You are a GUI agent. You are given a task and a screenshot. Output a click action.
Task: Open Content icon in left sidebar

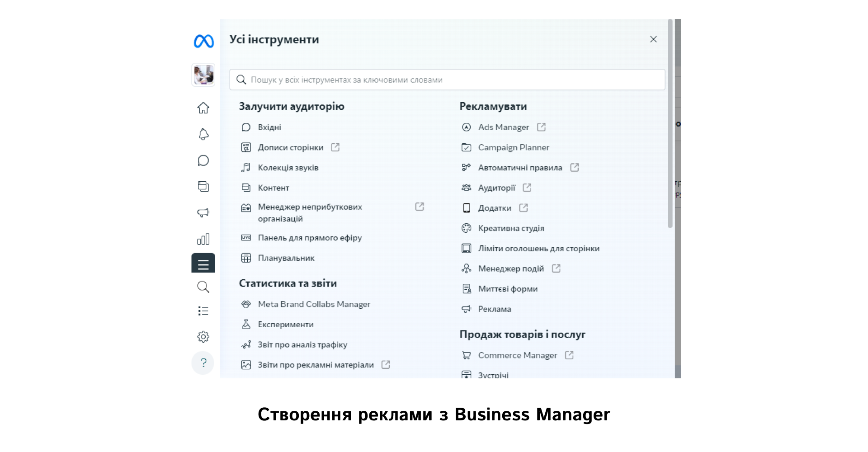coord(203,186)
